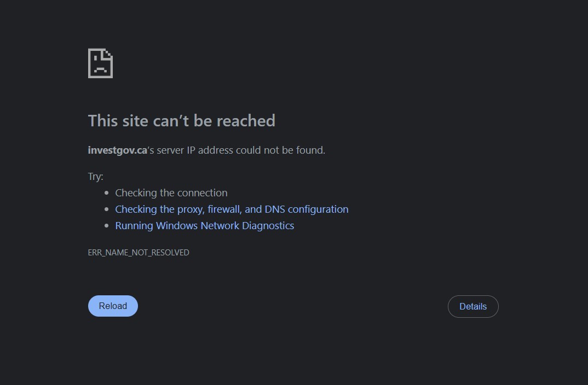Click the "Checking the connection" suggestion text
Viewport: 588px width, 385px height.
click(x=171, y=192)
